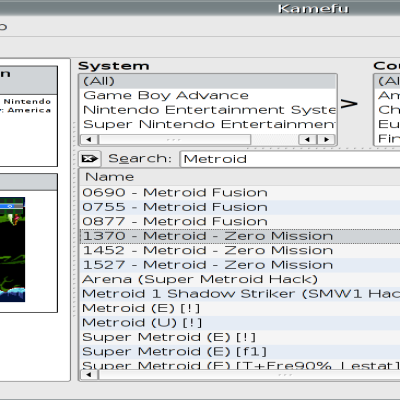Select (All) in the Country list
Image resolution: width=400 pixels, height=400 pixels.
(x=387, y=81)
